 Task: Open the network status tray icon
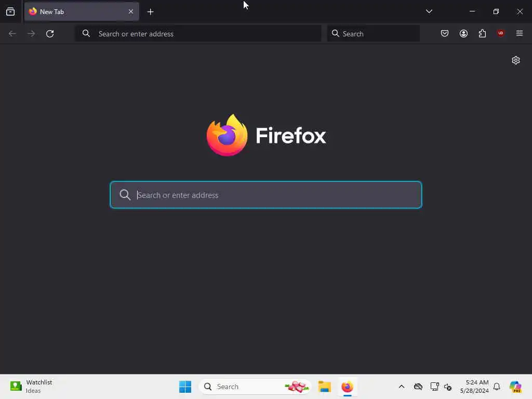coord(434,387)
